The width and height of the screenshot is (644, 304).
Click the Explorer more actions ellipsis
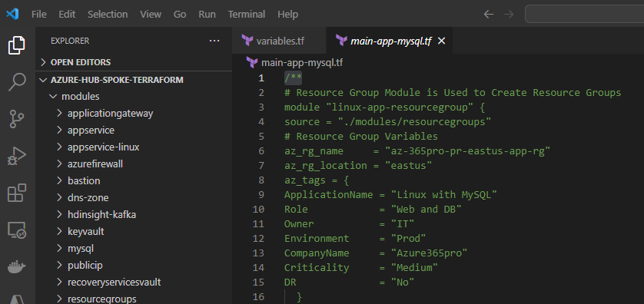click(214, 41)
